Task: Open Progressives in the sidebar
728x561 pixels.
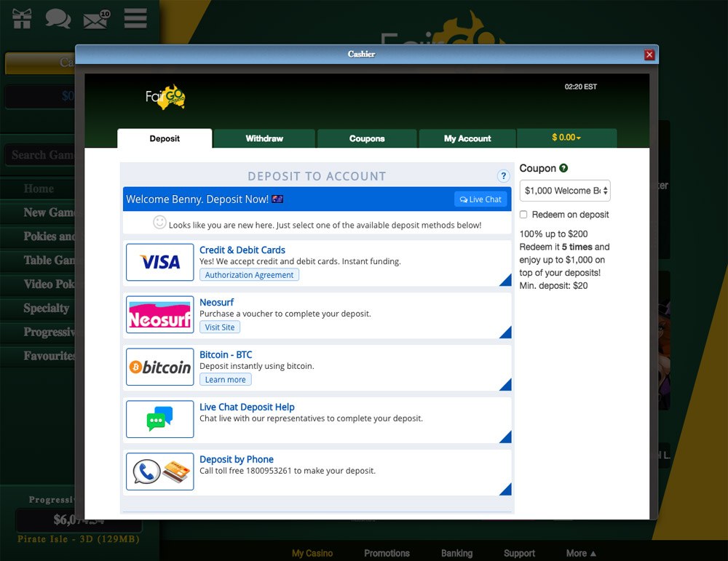Action: pos(39,332)
